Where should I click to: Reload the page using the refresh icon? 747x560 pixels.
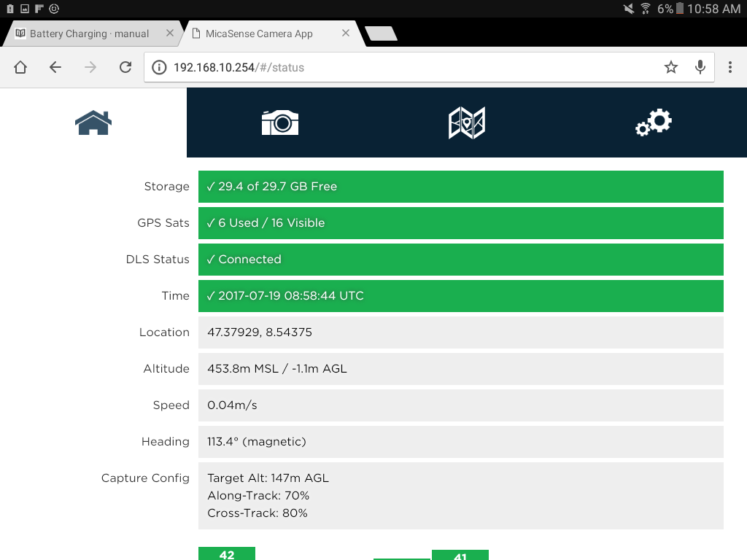125,66
